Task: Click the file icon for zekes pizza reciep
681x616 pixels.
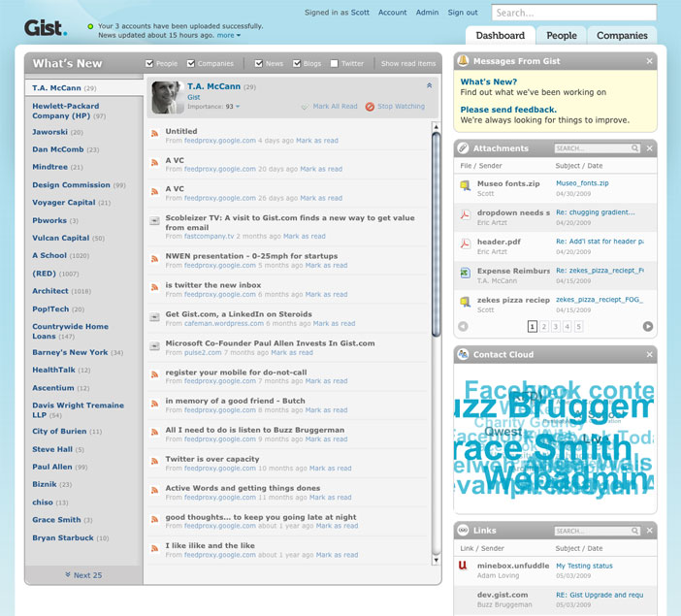Action: tap(465, 302)
